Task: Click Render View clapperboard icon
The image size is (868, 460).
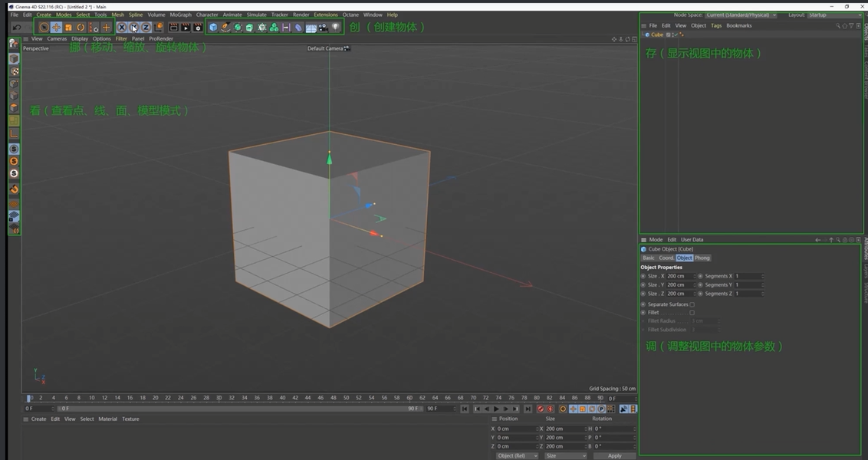Action: 173,27
